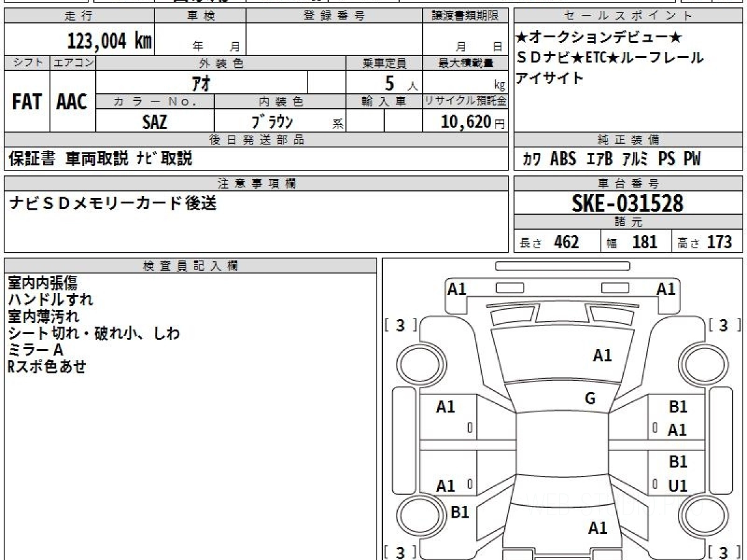Click the 諸元 header
The height and width of the screenshot is (560, 747).
(x=629, y=222)
